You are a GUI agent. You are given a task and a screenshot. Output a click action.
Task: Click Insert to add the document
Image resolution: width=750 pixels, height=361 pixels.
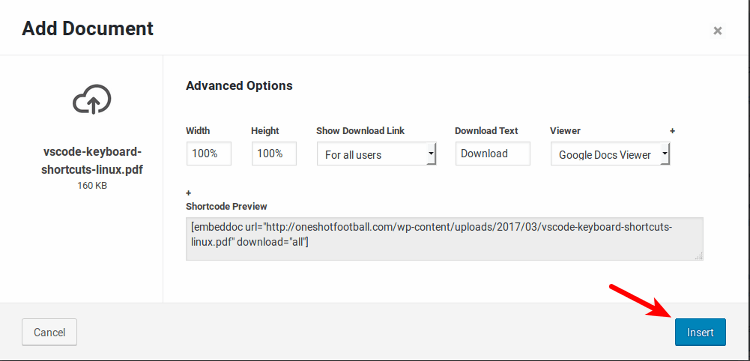click(x=700, y=332)
